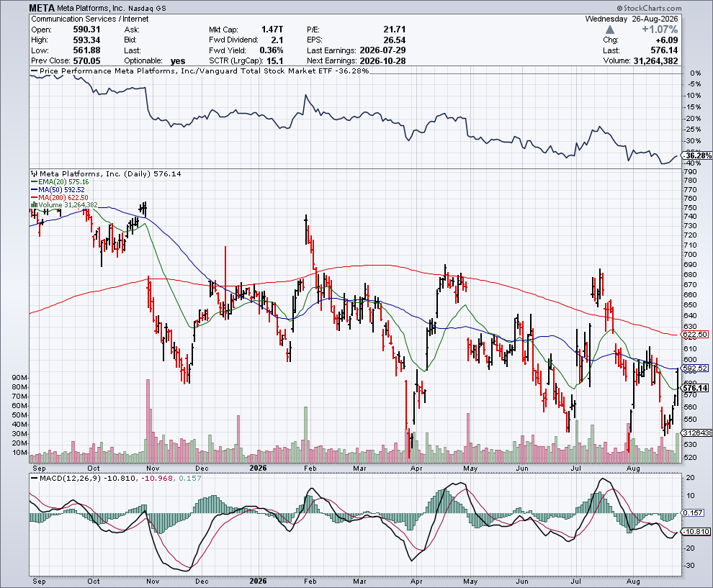Click the 576.14 last price axis tag
This screenshot has height=588, width=713.
pyautogui.click(x=695, y=388)
